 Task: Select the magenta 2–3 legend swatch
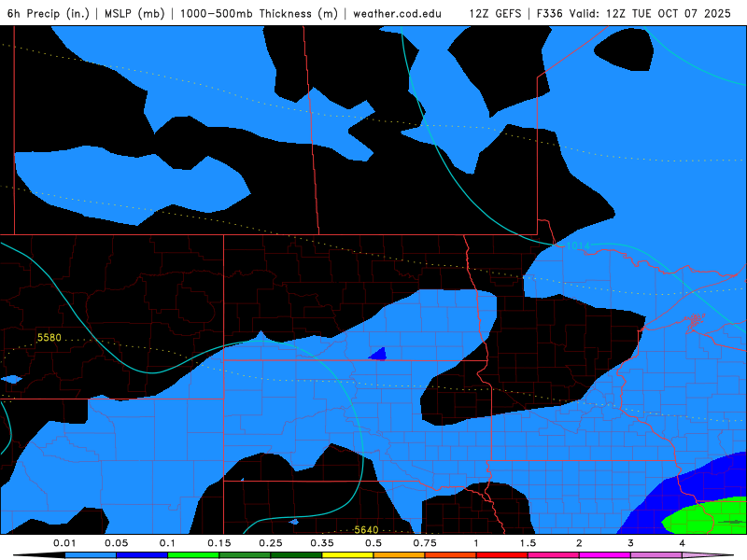pos(605,555)
